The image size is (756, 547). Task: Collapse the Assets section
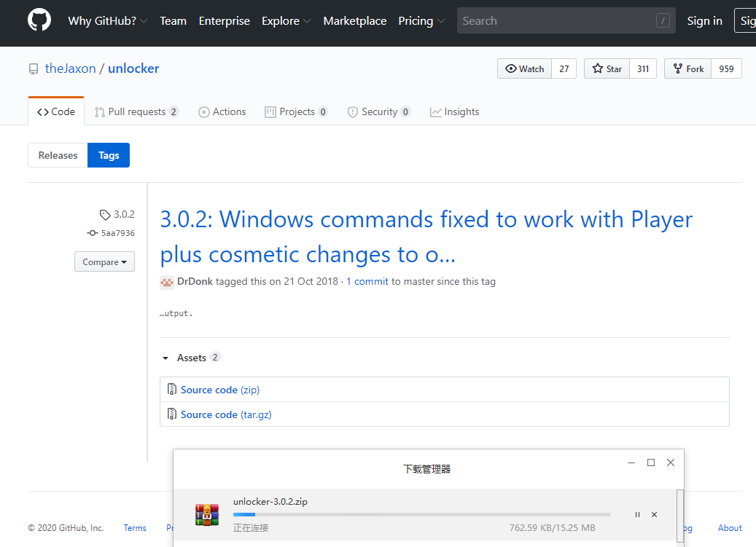coord(191,358)
